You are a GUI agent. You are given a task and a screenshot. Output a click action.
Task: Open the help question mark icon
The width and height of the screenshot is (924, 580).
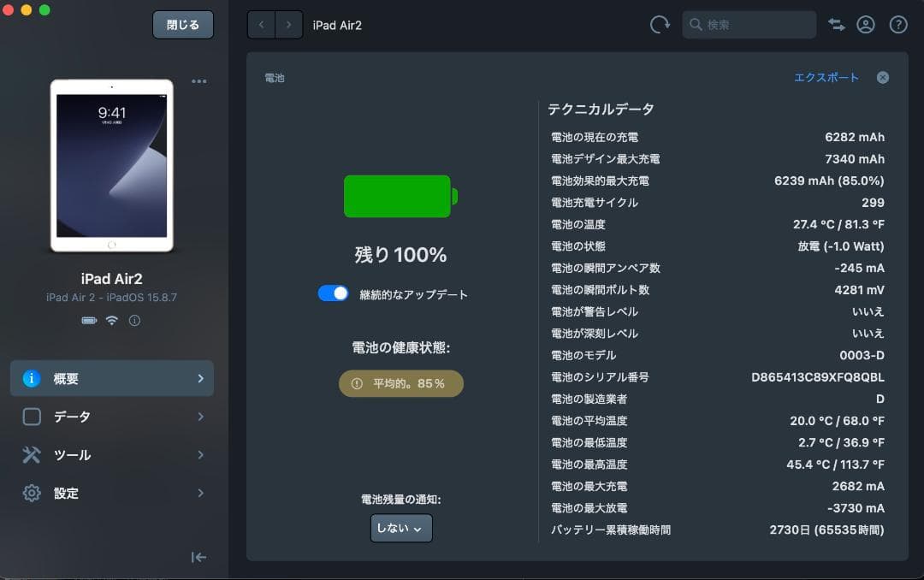click(898, 25)
